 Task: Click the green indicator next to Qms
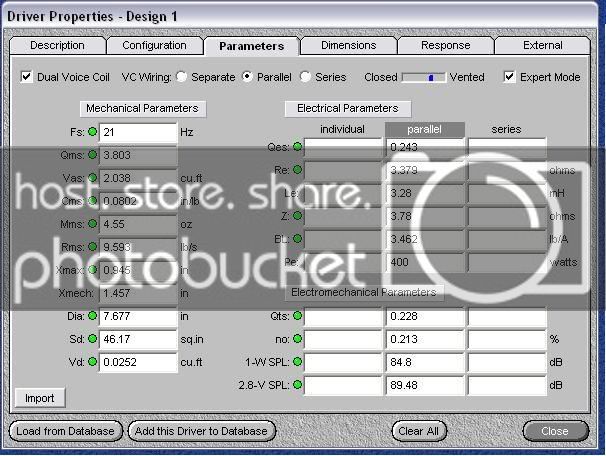[x=92, y=155]
